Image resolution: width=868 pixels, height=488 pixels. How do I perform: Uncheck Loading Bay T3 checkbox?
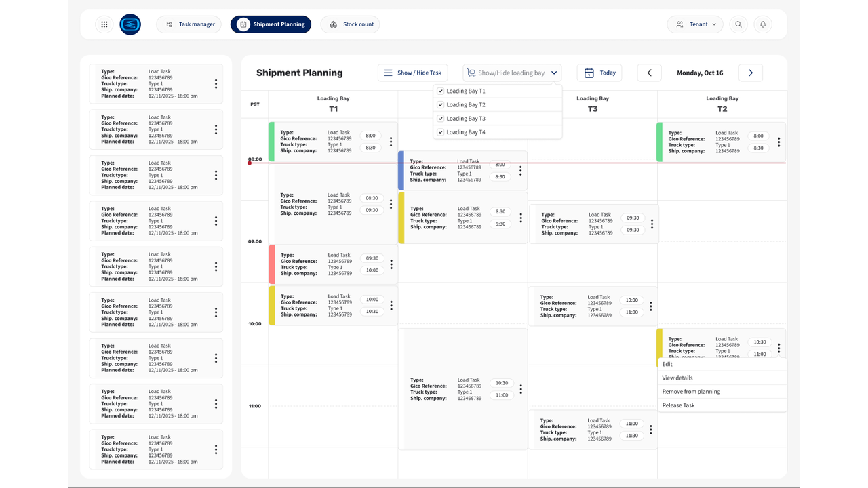441,119
